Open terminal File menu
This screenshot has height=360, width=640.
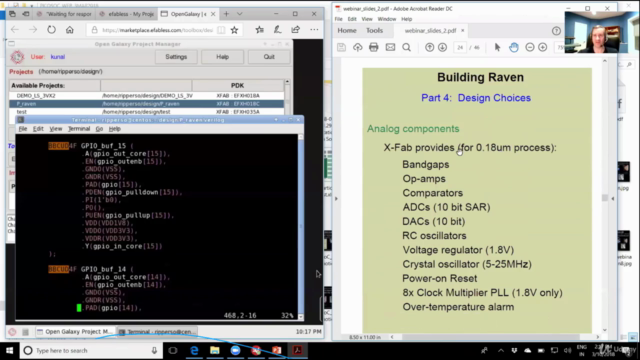pos(23,129)
